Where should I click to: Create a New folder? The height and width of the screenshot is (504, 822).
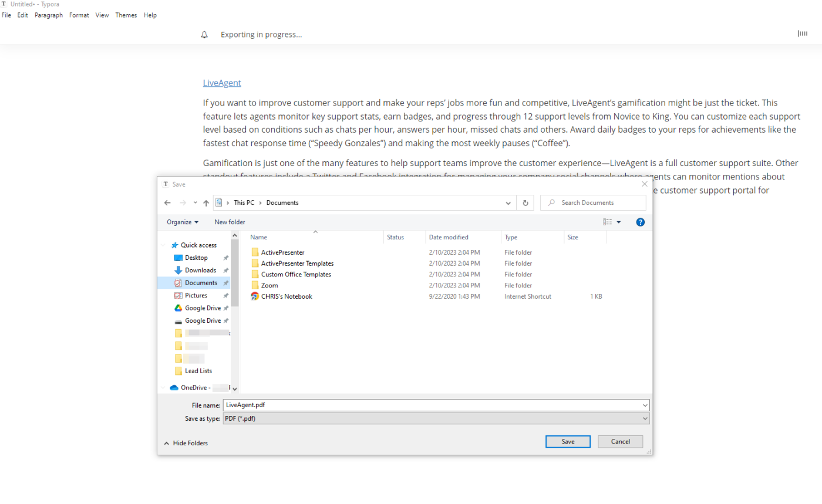(230, 222)
